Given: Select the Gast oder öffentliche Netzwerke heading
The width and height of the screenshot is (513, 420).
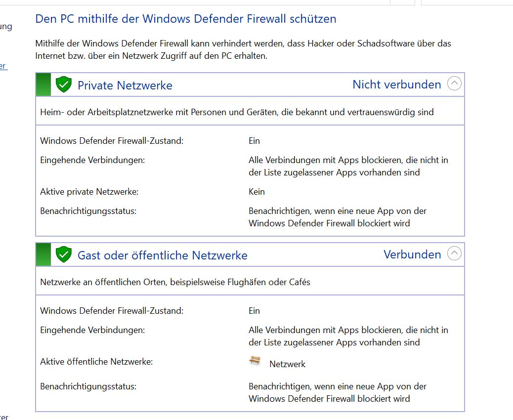Looking at the screenshot, I should point(162,255).
